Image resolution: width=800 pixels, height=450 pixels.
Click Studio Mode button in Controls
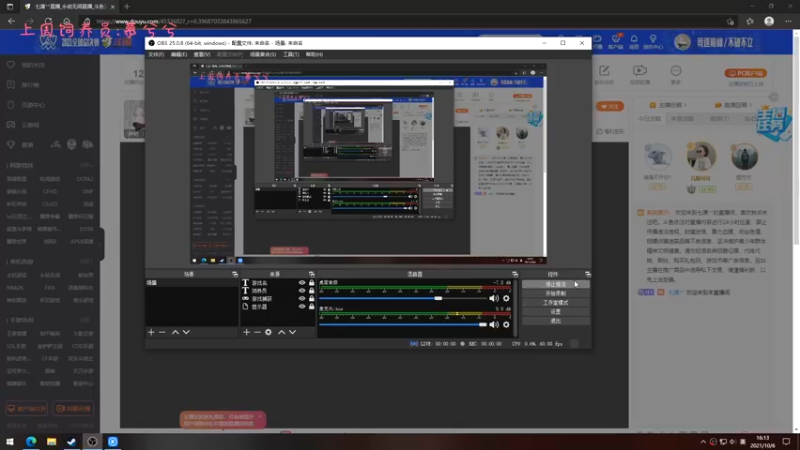coord(556,303)
